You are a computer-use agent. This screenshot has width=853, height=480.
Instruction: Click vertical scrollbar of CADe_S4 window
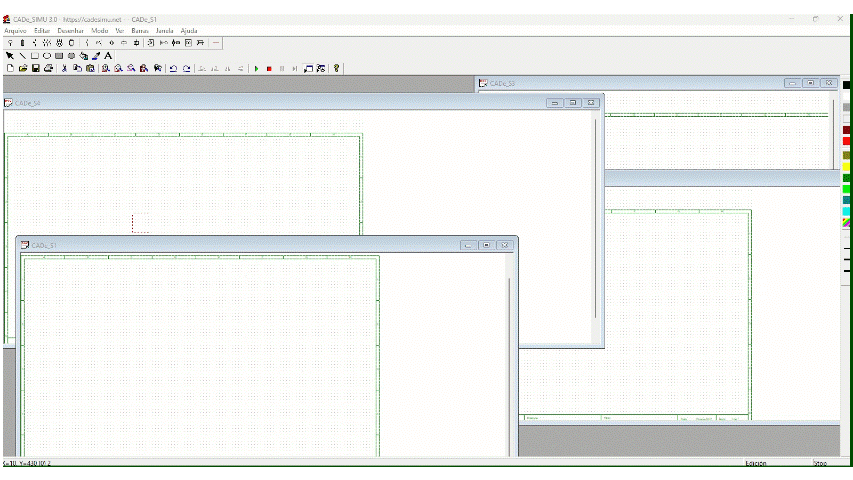596,219
